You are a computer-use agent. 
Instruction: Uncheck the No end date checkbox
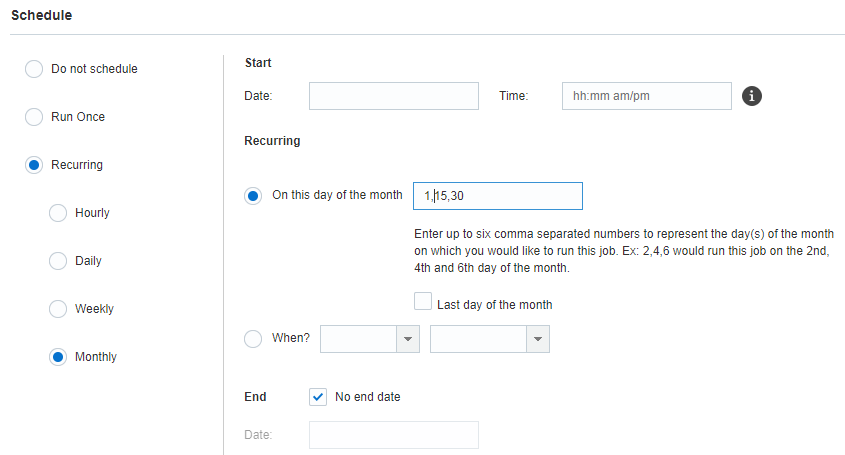(x=319, y=397)
